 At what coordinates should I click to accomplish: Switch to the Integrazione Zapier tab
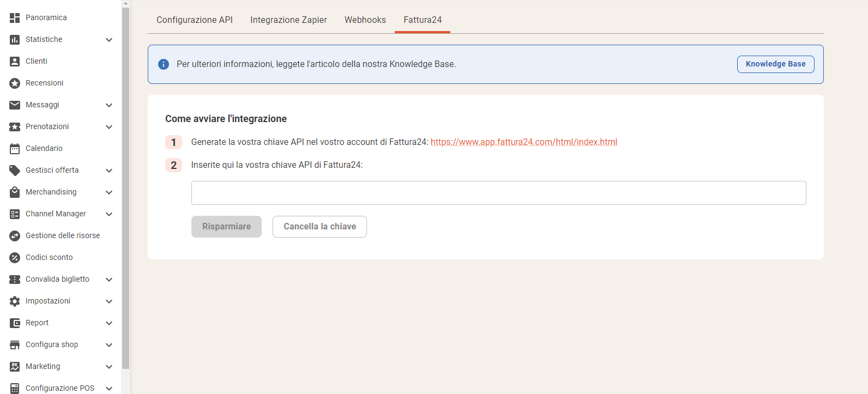click(288, 20)
